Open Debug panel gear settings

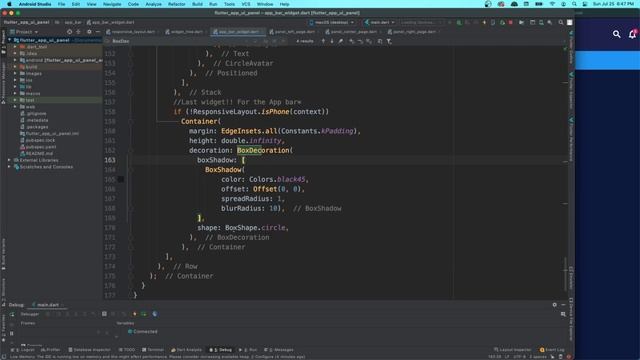click(554, 304)
